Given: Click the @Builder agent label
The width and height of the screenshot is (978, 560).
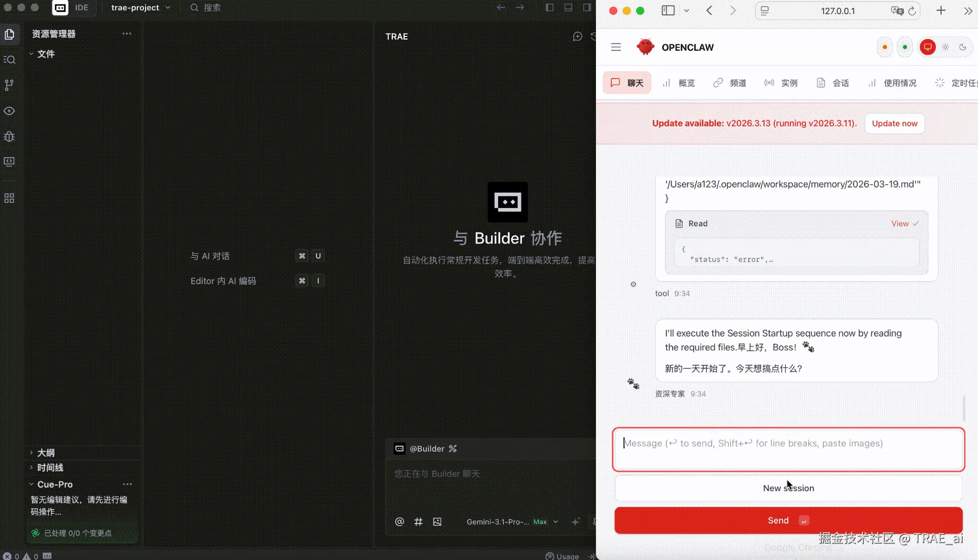Looking at the screenshot, I should 427,449.
